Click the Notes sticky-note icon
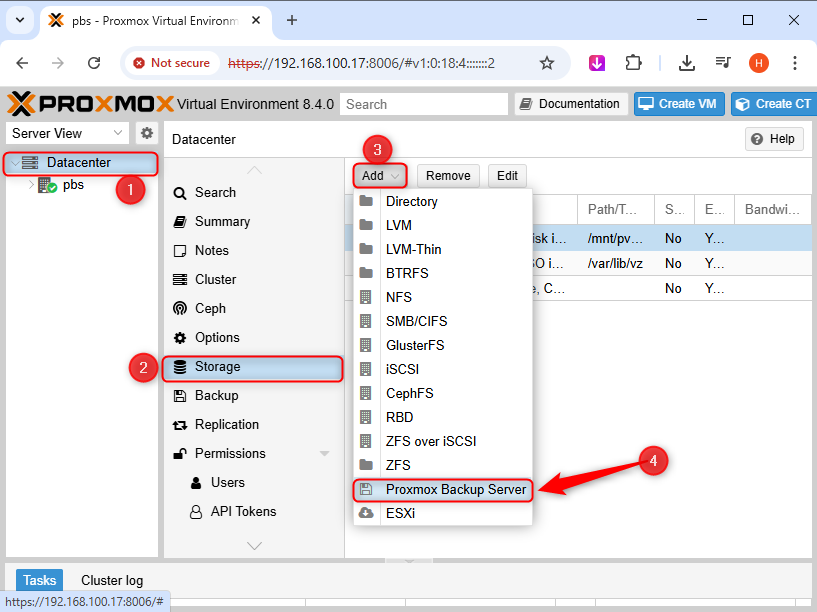The width and height of the screenshot is (817, 612). point(180,251)
